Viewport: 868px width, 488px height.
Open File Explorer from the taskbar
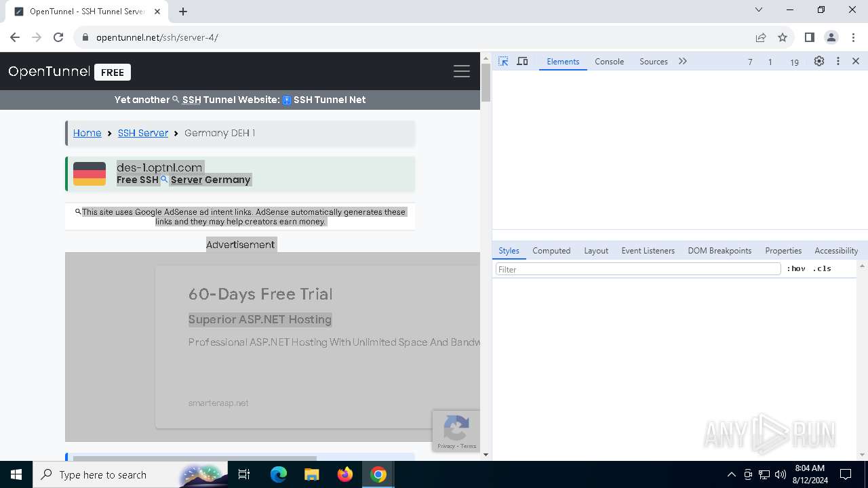click(312, 474)
